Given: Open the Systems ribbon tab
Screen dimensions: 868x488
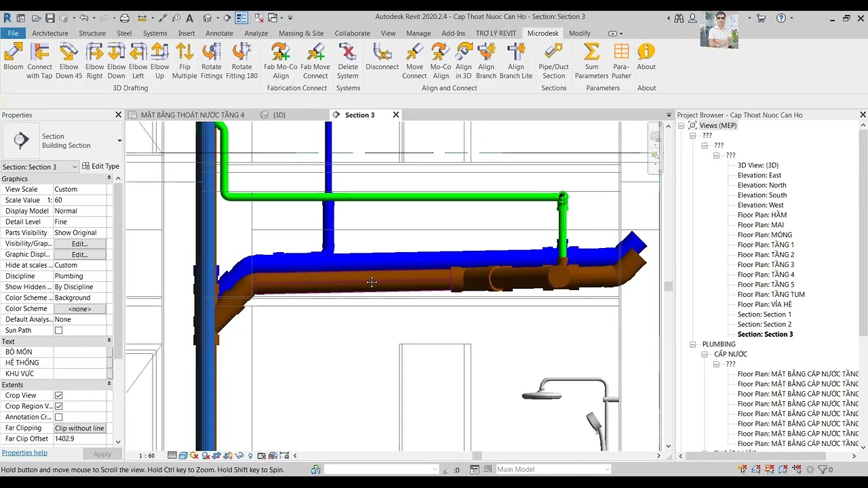Looking at the screenshot, I should point(155,33).
